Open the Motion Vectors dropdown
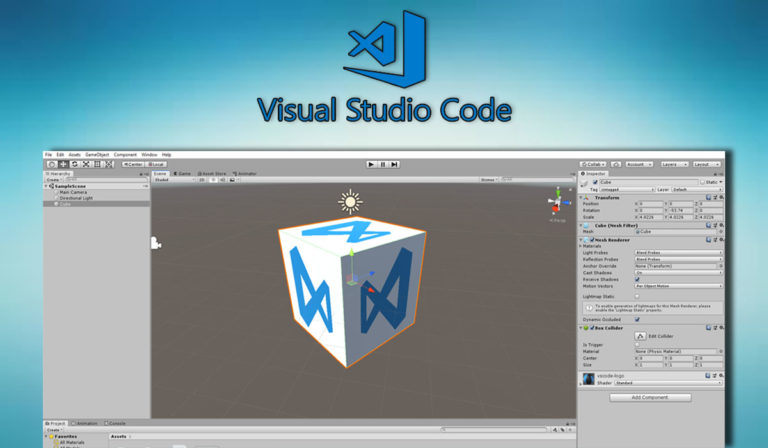The width and height of the screenshot is (768, 448). click(679, 286)
